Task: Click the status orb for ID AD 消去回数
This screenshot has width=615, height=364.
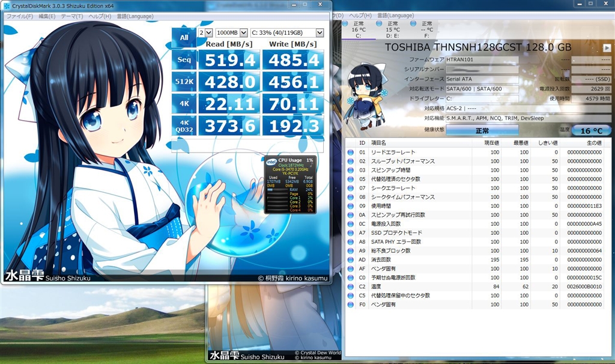Action: click(351, 259)
